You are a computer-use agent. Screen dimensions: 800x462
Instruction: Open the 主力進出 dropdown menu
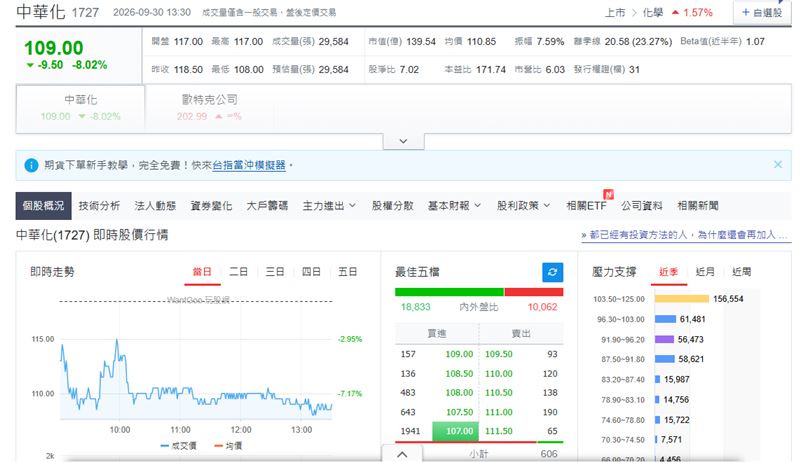[329, 206]
